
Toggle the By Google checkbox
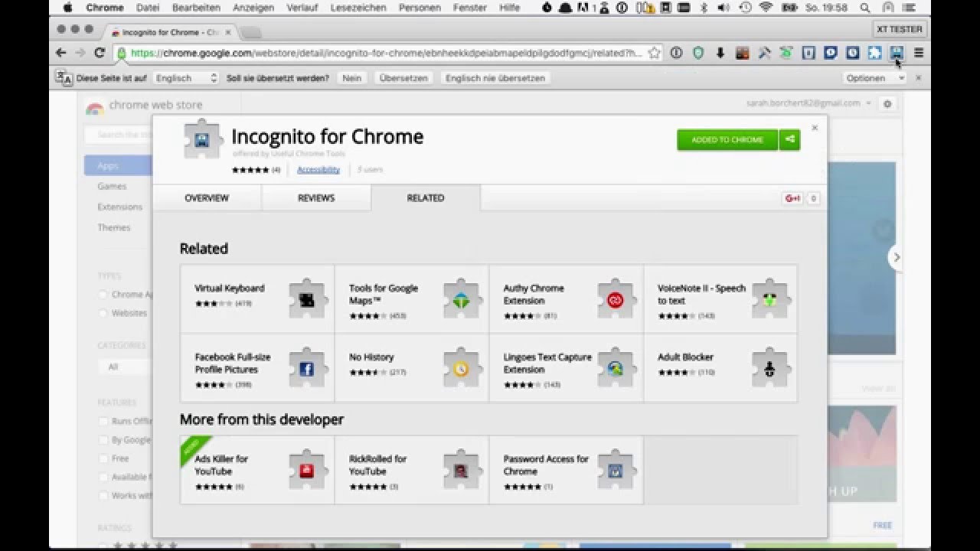click(103, 440)
